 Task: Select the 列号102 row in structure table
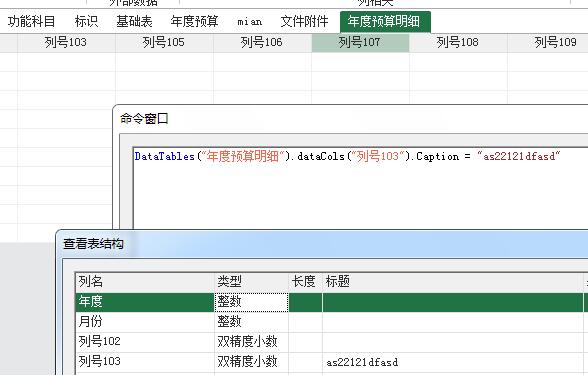332,342
